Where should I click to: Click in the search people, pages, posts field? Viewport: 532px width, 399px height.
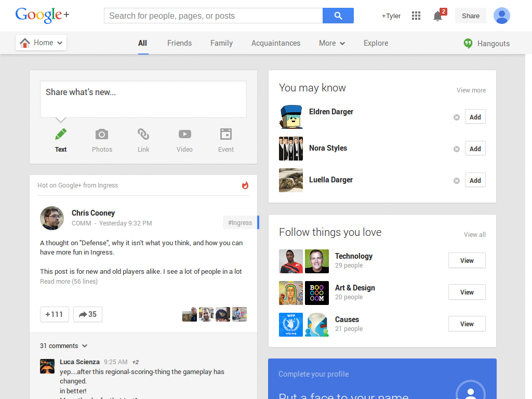(x=214, y=16)
